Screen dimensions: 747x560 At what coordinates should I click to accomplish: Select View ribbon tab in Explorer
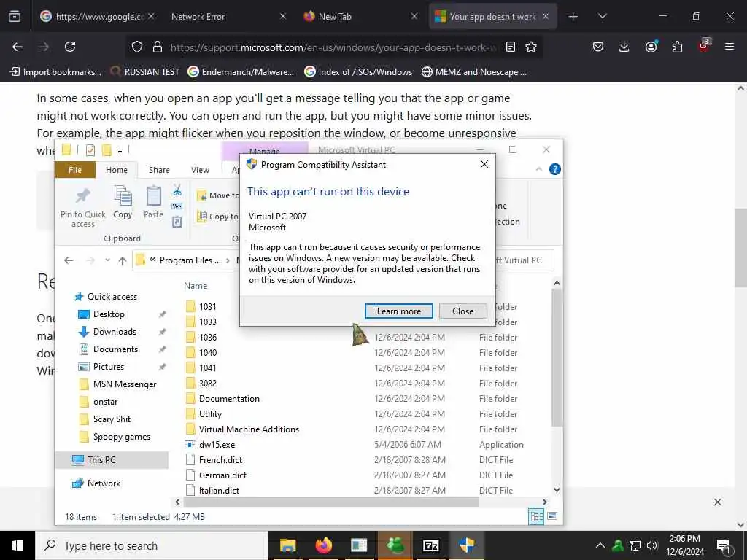pyautogui.click(x=200, y=170)
